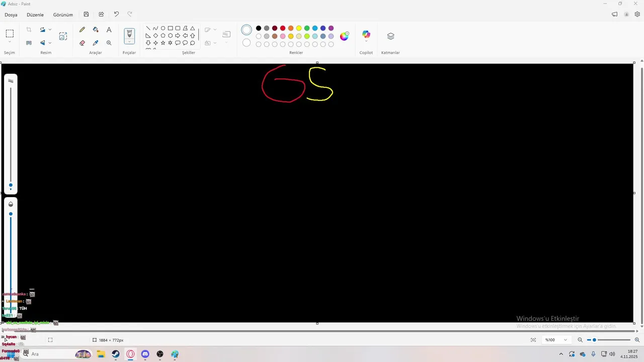Image resolution: width=644 pixels, height=362 pixels.
Task: Expand the flip options dropdown arrow
Action: coord(50,43)
